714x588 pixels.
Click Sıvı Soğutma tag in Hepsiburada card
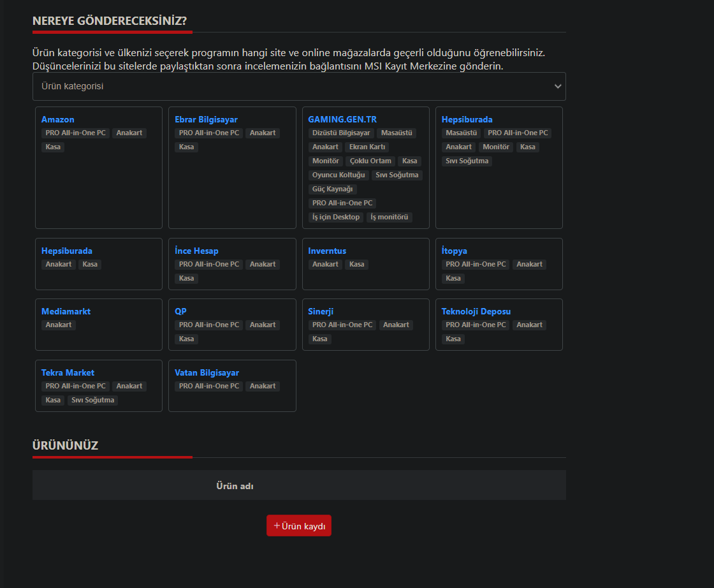467,161
